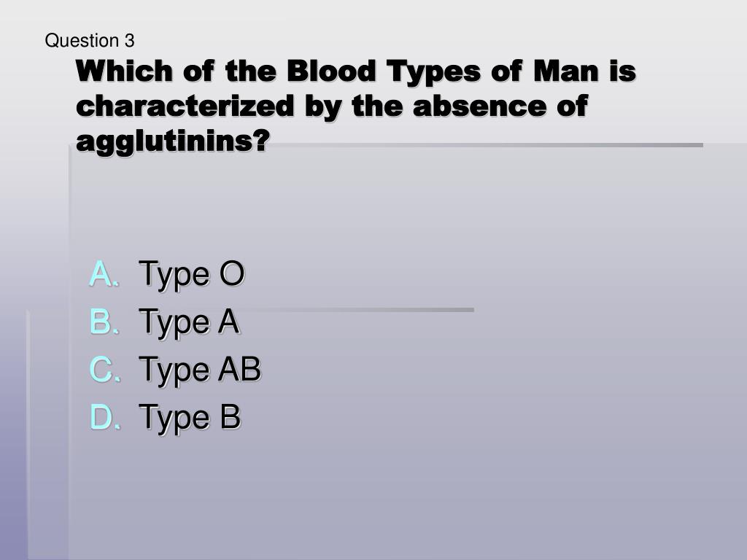
Task: Click the short gray line beside Type A
Action: click(357, 310)
